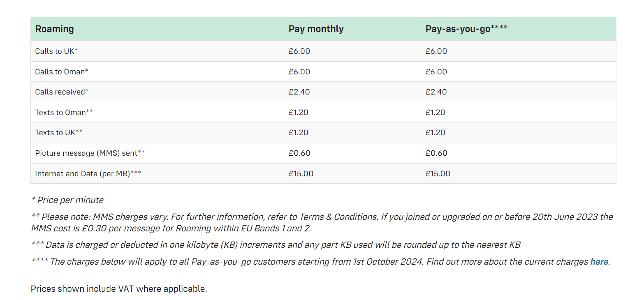Screen dimensions: 644x300
Task: Select the MMS charges vary footnote
Action: point(322,222)
